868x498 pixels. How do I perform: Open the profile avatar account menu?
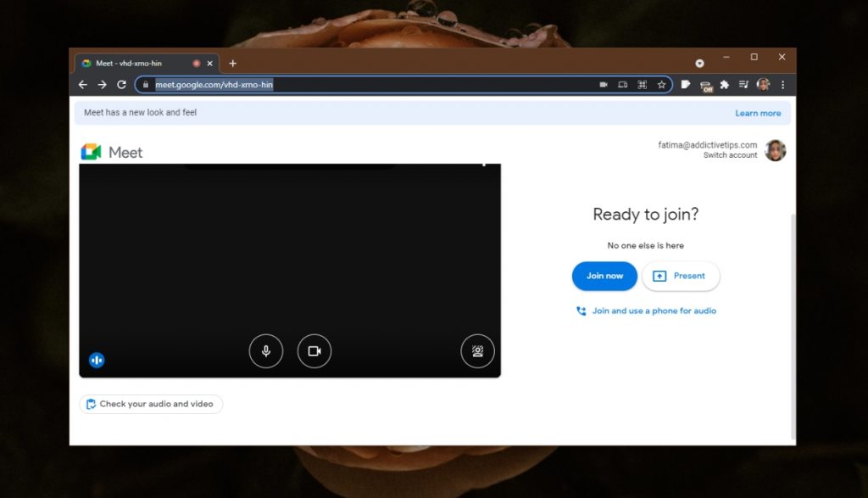click(763, 84)
